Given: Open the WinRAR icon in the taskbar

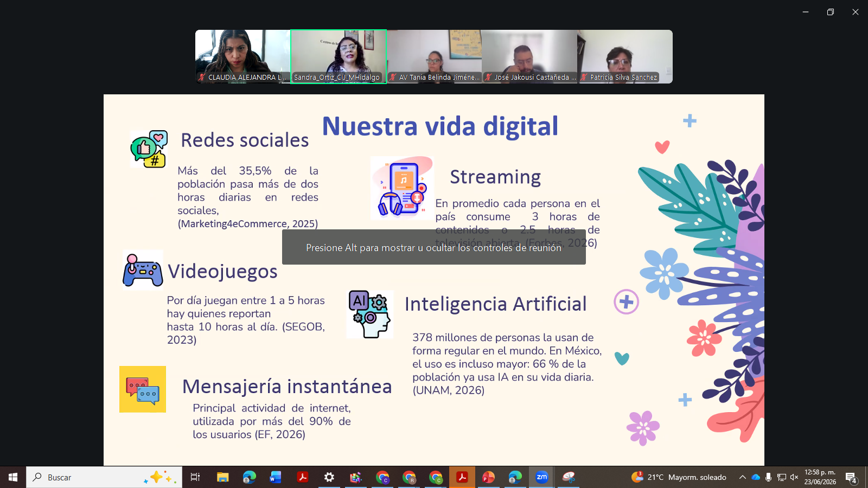Looking at the screenshot, I should pyautogui.click(x=355, y=477).
